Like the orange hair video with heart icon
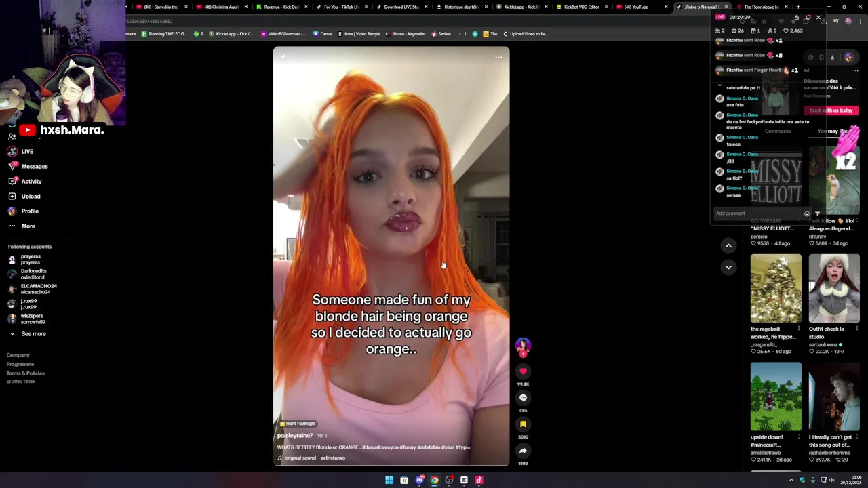Viewport: 868px width, 488px height. click(523, 371)
